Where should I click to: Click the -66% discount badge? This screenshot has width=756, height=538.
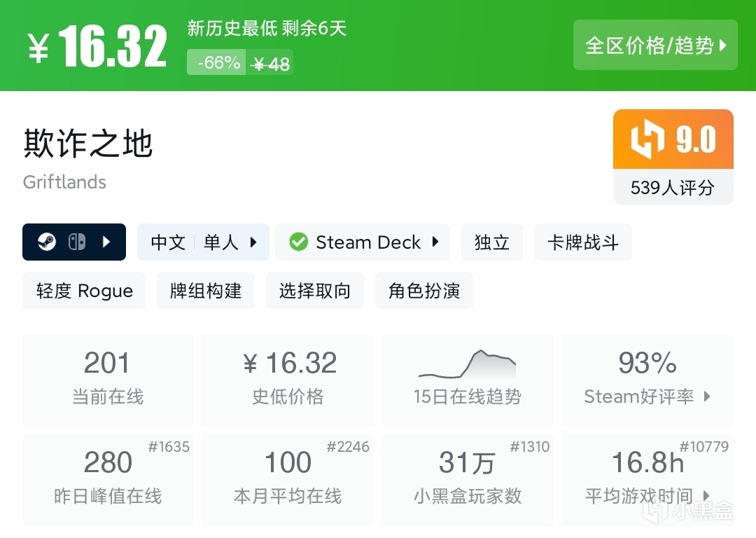[x=217, y=63]
